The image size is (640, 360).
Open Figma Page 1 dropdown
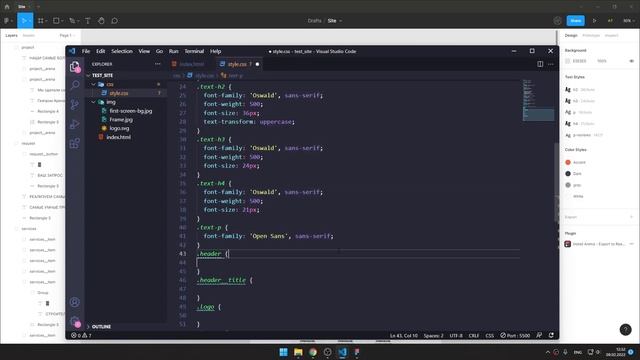tap(67, 36)
